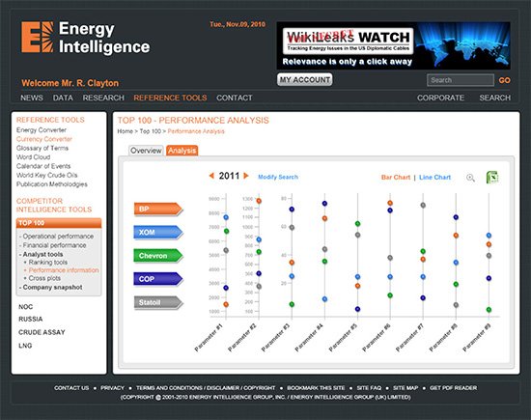The image size is (531, 420).
Task: Switch to Bar Chart view
Action: 396,177
